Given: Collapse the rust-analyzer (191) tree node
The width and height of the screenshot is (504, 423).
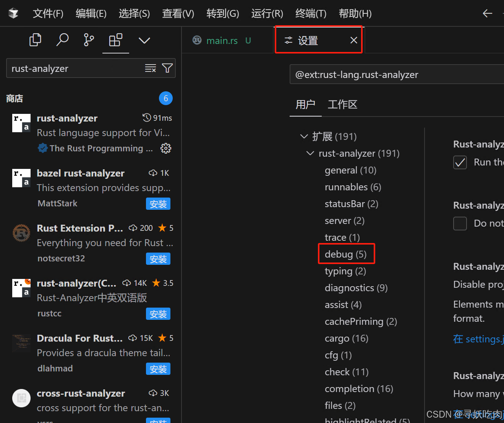Looking at the screenshot, I should 310,153.
